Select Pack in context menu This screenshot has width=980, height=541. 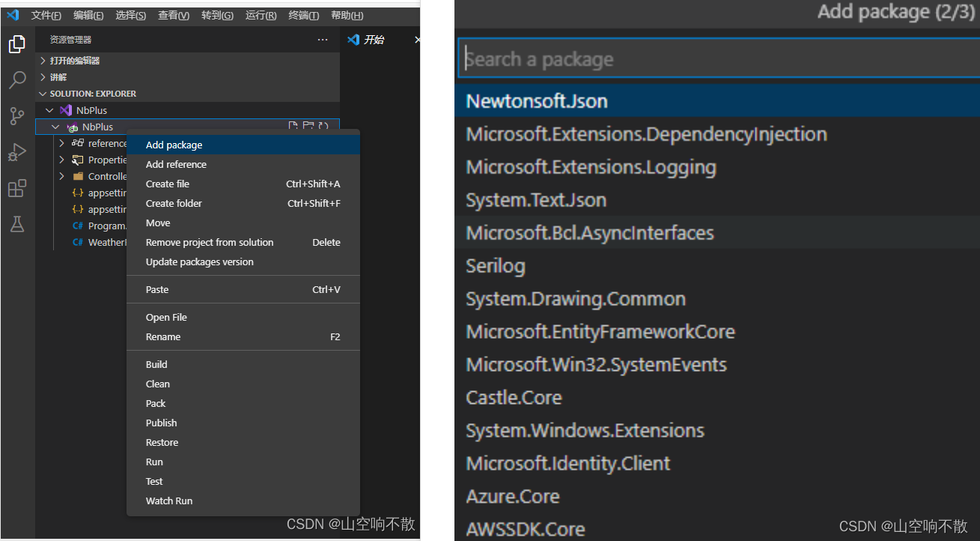click(243, 403)
